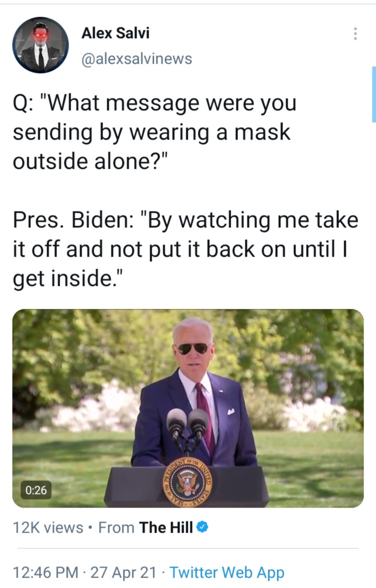Play the embedded Biden video
The width and height of the screenshot is (376, 588).
pyautogui.click(x=188, y=408)
